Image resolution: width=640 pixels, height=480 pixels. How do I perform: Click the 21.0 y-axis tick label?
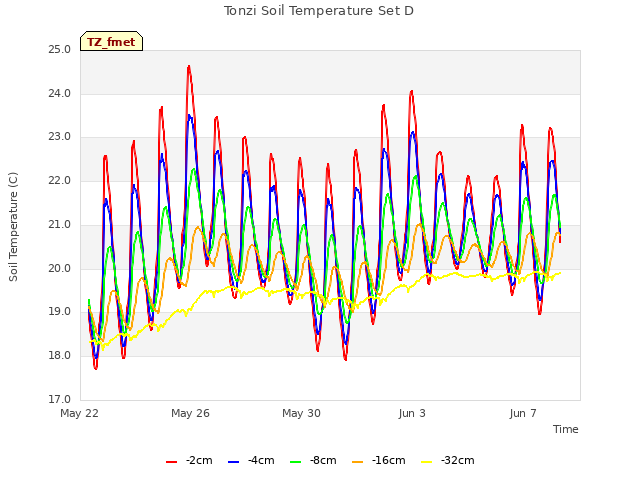tap(60, 224)
